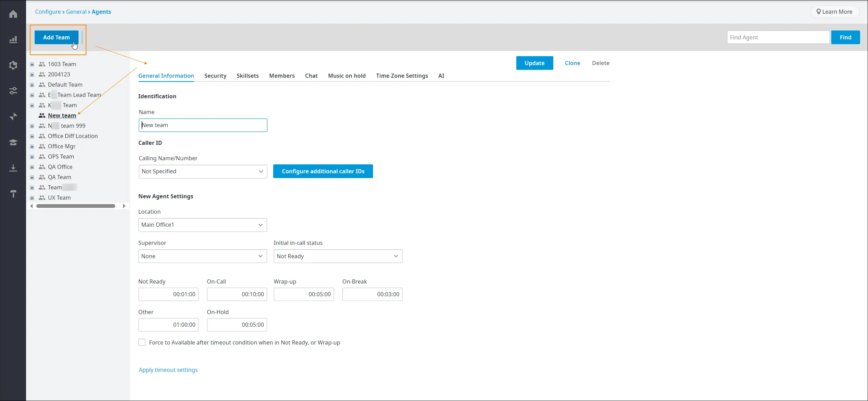Click the team icon beside UX Team
This screenshot has width=868, height=401.
[42, 198]
